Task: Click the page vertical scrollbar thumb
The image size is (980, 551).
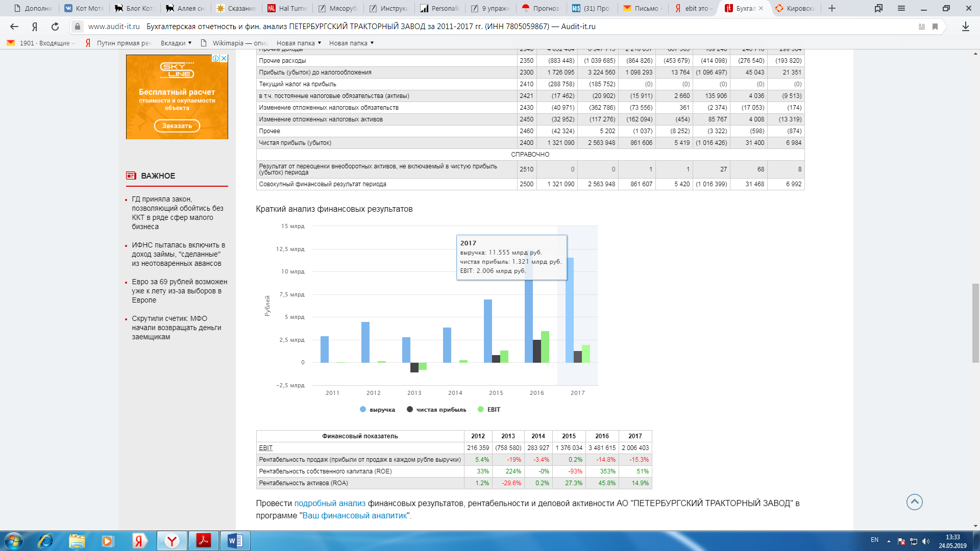Action: (x=975, y=322)
